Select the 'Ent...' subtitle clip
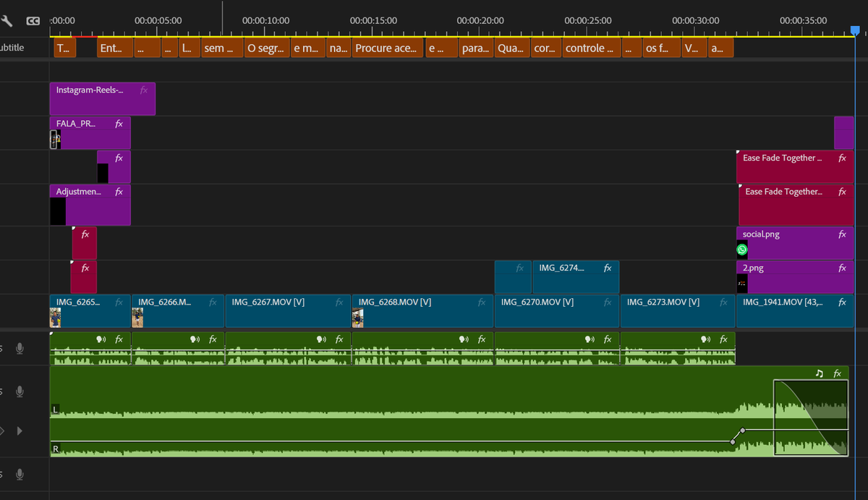 coord(115,48)
